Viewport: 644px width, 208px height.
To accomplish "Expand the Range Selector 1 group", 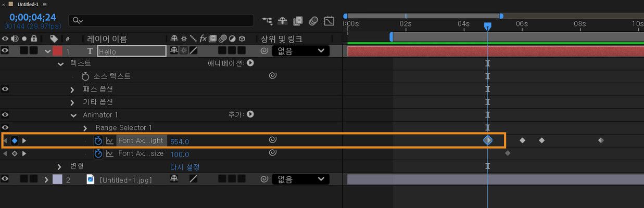I will [x=85, y=128].
